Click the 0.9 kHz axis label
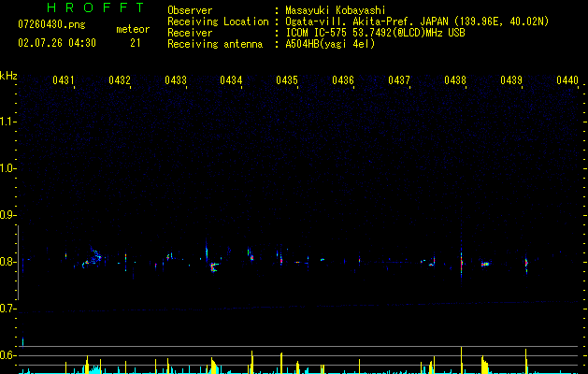This screenshot has width=588, height=374. (8, 215)
